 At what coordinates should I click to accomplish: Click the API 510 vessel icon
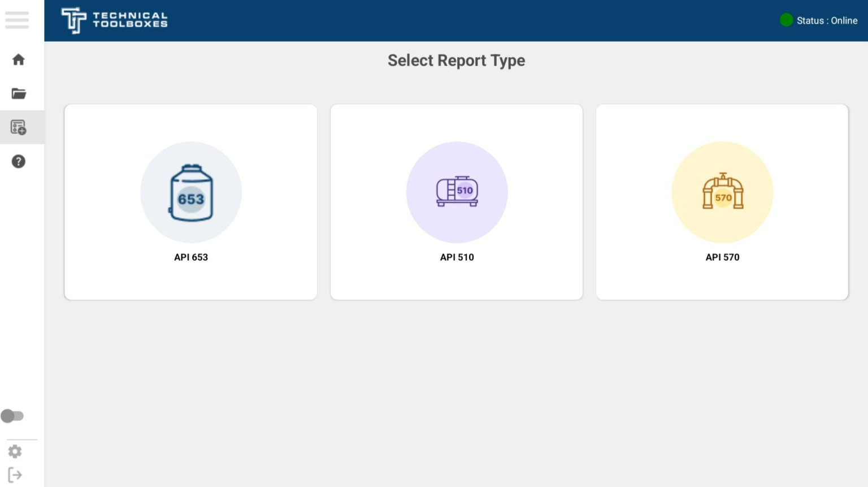pos(457,192)
